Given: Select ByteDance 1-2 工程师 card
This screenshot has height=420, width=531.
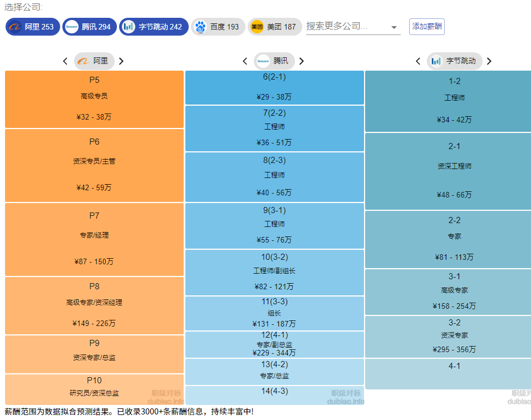Looking at the screenshot, I should tap(448, 101).
